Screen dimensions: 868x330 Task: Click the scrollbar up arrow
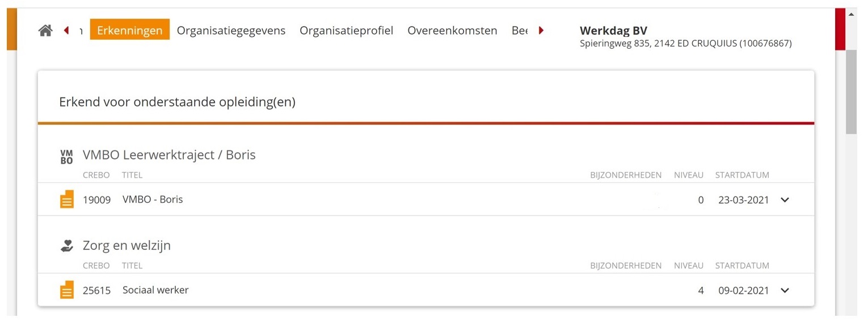pos(851,14)
